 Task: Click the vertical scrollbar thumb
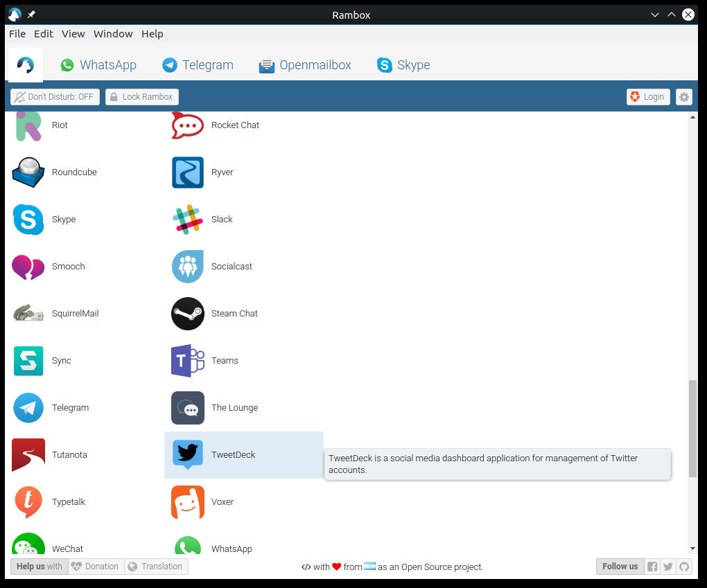692,429
